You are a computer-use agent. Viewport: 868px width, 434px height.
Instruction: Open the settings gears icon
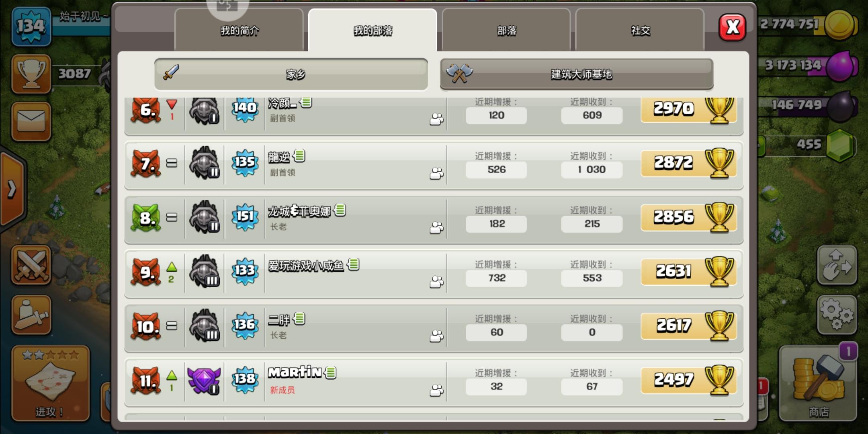(x=837, y=315)
